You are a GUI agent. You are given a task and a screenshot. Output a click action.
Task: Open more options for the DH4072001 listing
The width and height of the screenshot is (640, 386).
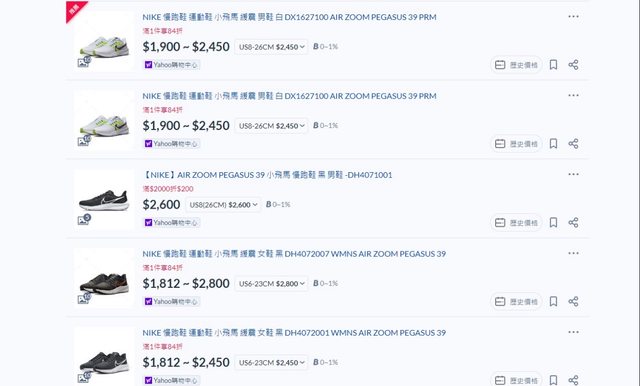[x=573, y=332]
